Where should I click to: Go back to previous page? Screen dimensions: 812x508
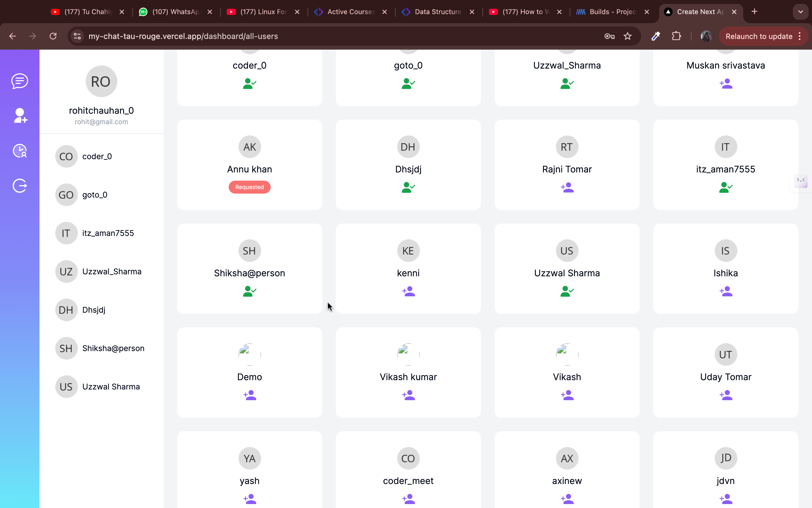(12, 36)
